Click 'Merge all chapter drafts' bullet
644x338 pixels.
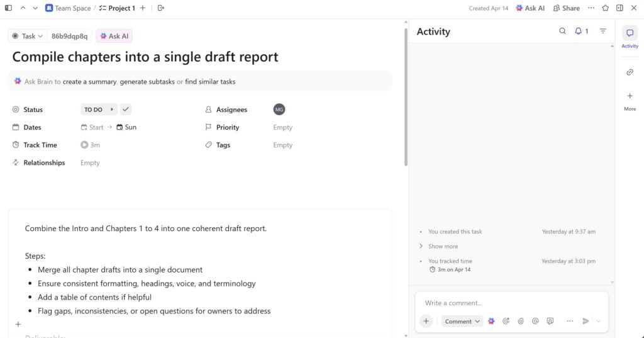[120, 270]
